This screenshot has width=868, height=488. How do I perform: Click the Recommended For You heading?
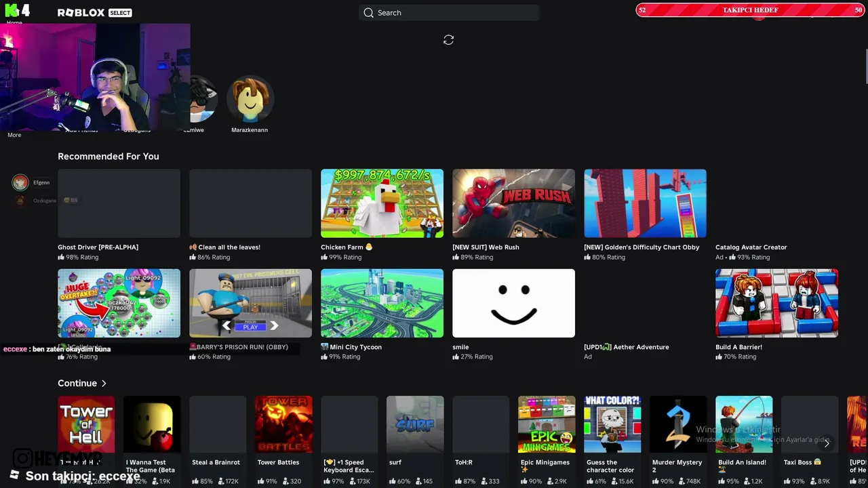click(x=108, y=157)
